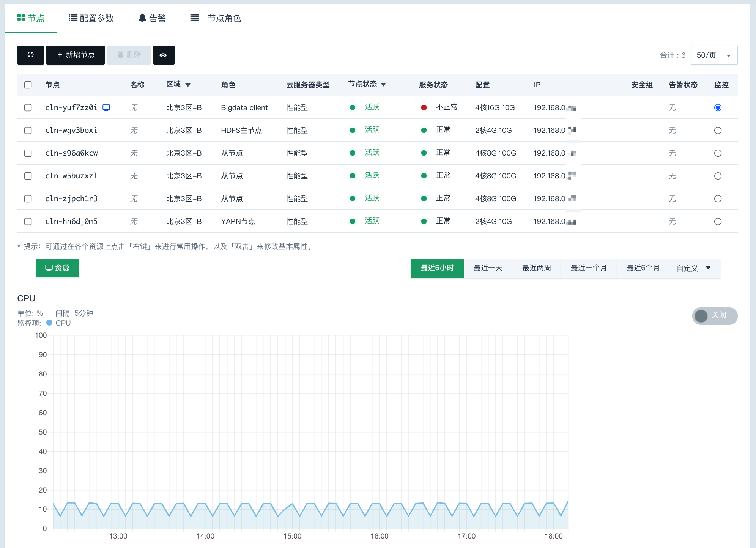
Task: Open the 节点 tab
Action: click(31, 18)
